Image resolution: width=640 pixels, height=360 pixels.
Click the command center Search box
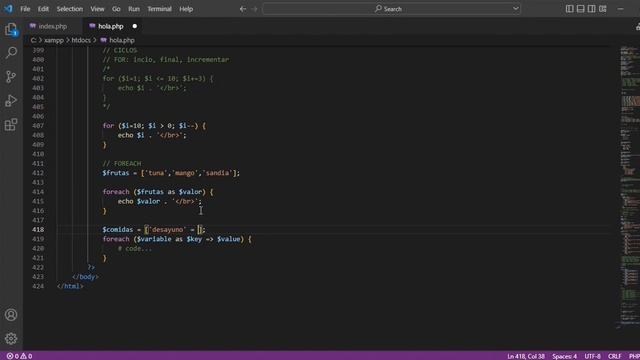tap(392, 9)
